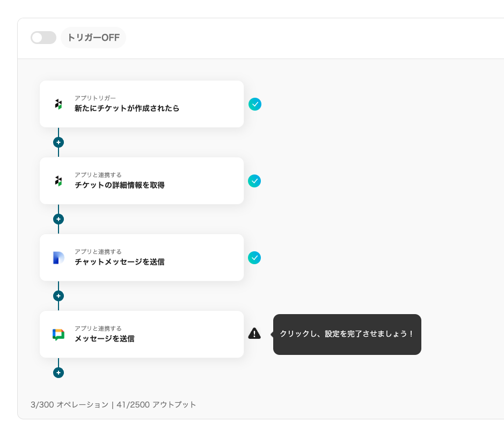This screenshot has width=504, height=436.
Task: Add step below 新たにチケットが作成されたら trigger
Action: pos(59,142)
